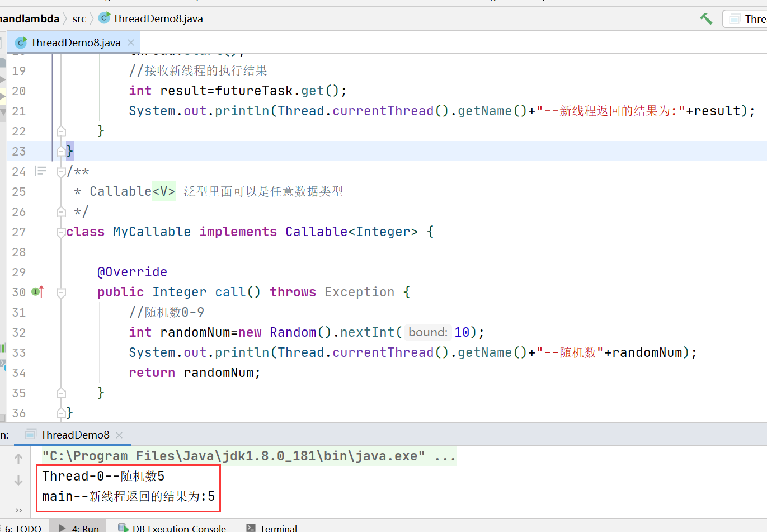Click line number 33 in the gutter

coord(18,353)
